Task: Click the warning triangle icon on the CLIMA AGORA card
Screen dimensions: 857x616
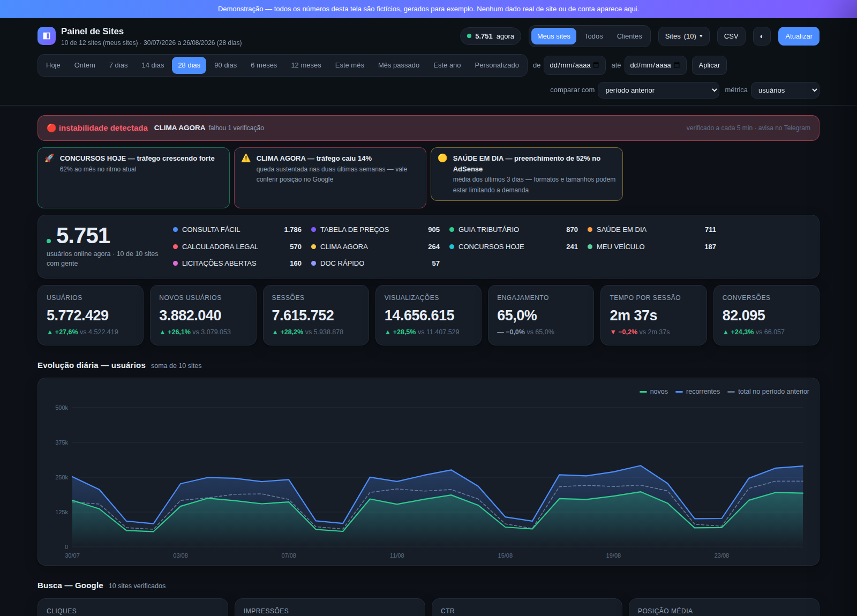Action: coord(246,158)
